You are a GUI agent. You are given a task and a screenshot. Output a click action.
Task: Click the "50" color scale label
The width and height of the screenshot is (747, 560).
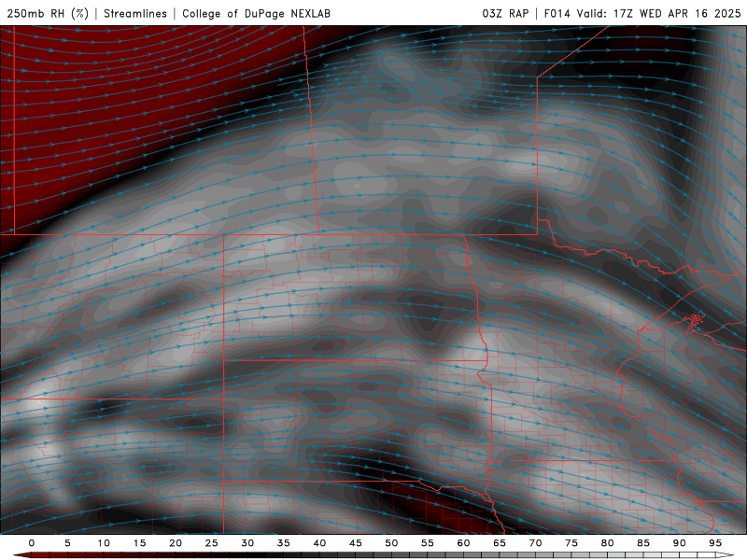pos(391,543)
